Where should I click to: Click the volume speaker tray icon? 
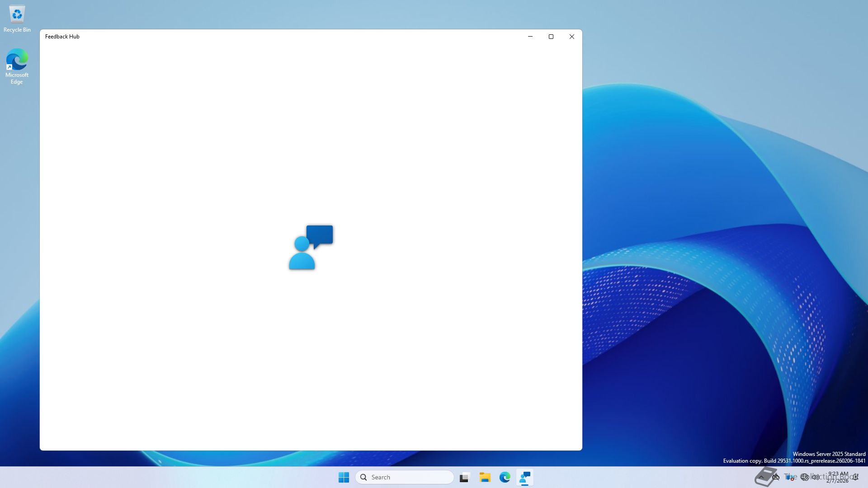pyautogui.click(x=816, y=477)
